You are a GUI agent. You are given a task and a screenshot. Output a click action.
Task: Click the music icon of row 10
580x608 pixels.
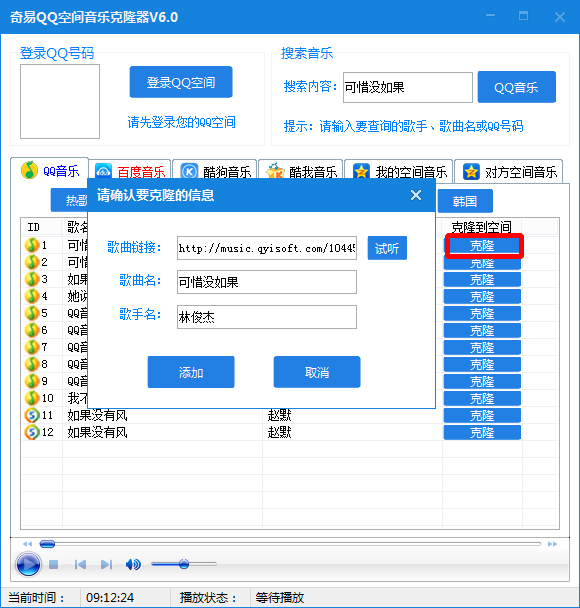click(x=32, y=398)
